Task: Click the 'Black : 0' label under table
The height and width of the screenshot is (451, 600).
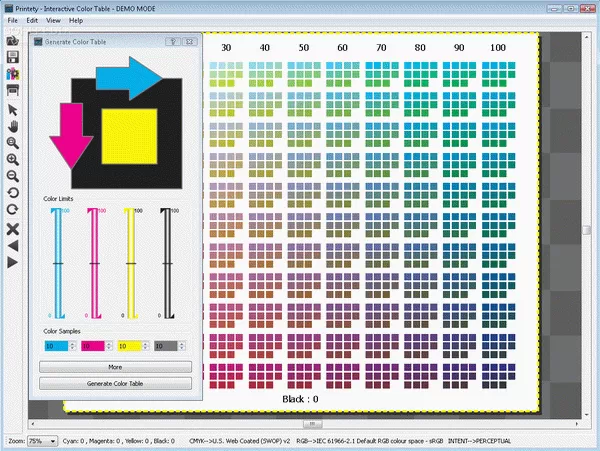Action: coord(300,399)
